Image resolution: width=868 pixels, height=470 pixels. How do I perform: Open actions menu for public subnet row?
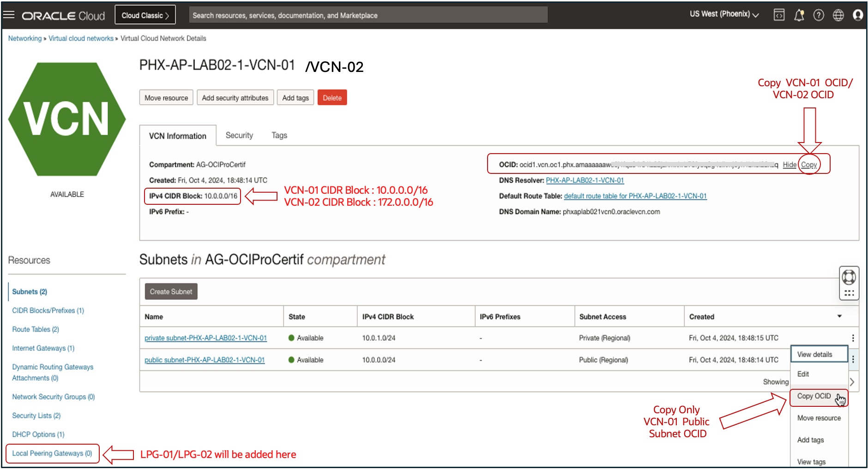(x=853, y=360)
